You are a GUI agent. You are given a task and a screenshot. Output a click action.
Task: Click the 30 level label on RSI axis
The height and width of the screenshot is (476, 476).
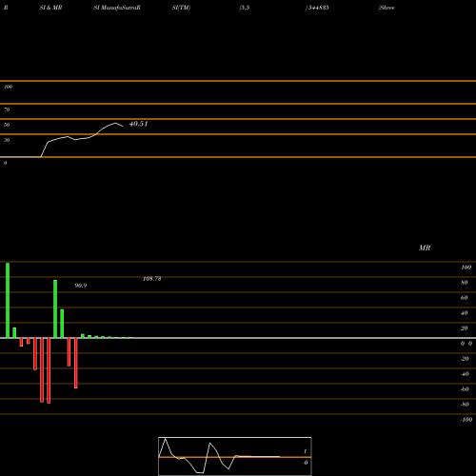pyautogui.click(x=7, y=140)
